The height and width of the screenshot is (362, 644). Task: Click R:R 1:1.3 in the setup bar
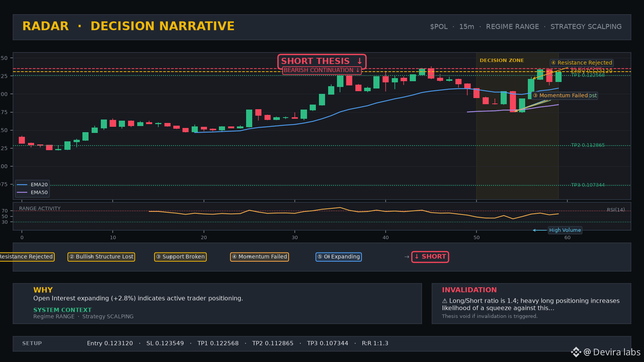pyautogui.click(x=375, y=344)
